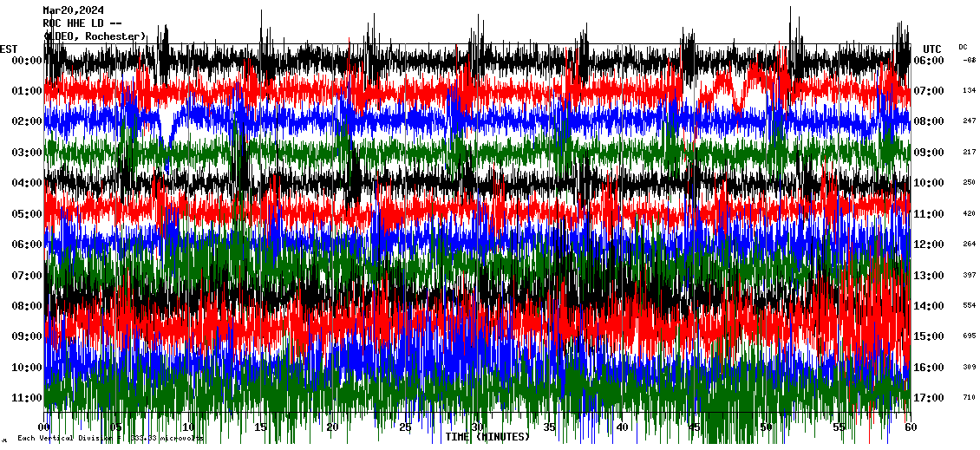Click the DC offset value 695
This screenshot has height=450, width=980.
[x=969, y=336]
